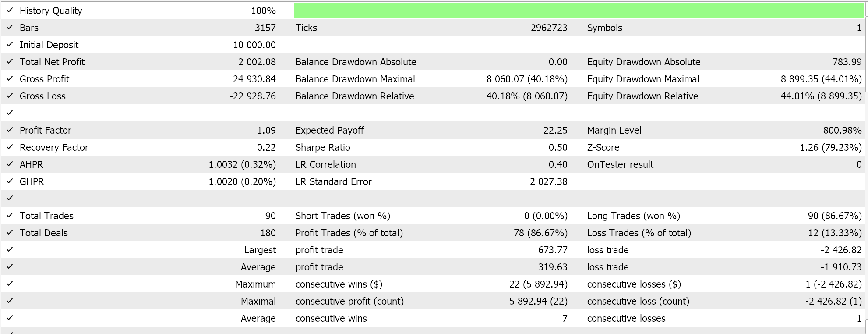Toggle checkmark next to Gross Profit
Screen dimensions: 868x334
click(x=10, y=78)
